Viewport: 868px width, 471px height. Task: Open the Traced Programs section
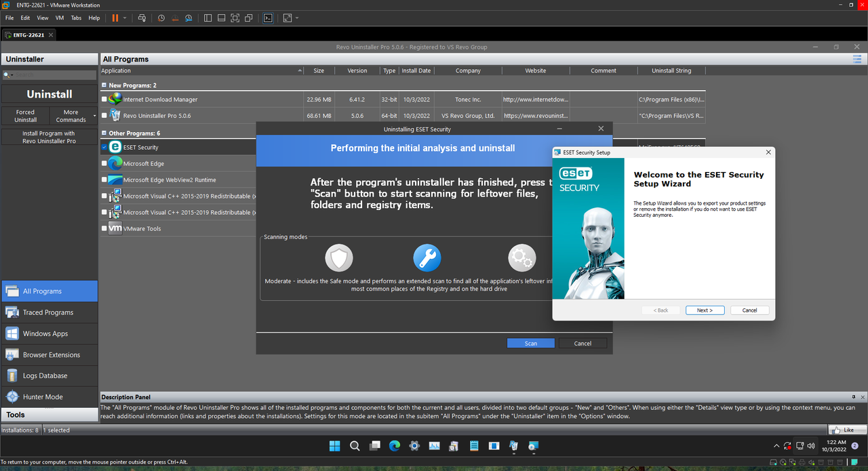click(x=50, y=312)
